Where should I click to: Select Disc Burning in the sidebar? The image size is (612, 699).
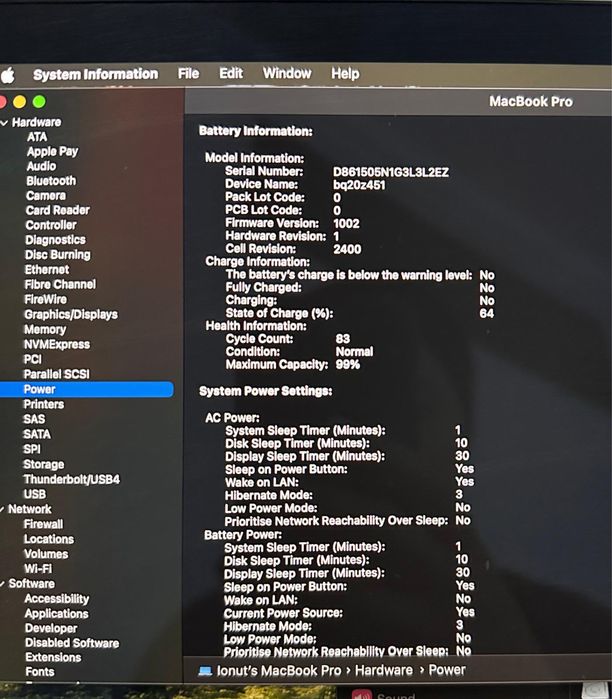click(x=58, y=255)
